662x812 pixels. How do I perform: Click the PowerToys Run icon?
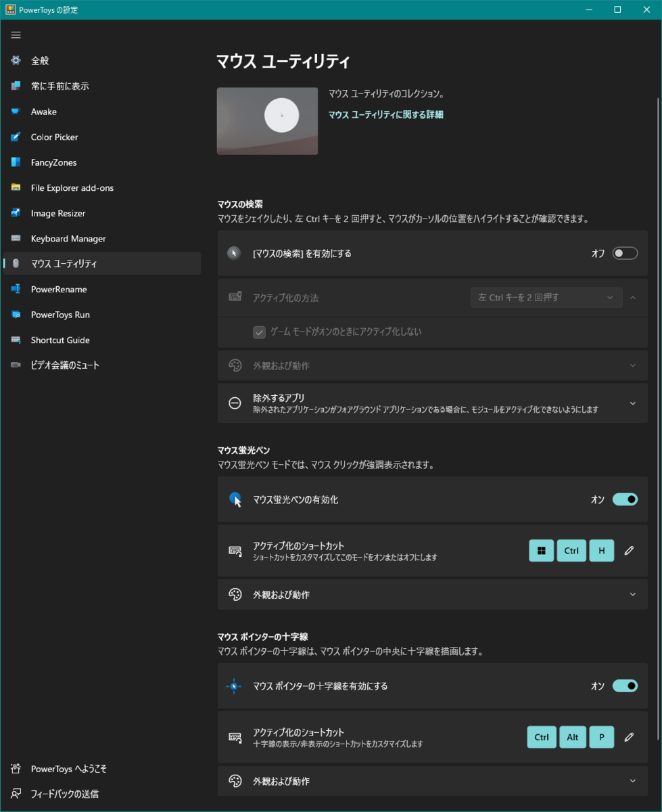(x=16, y=315)
